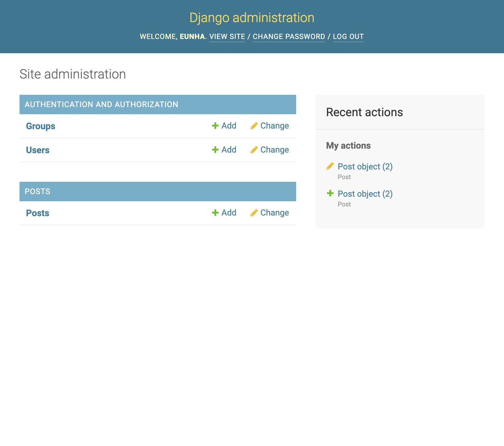Open the Groups model link
This screenshot has width=504, height=446.
pos(41,126)
